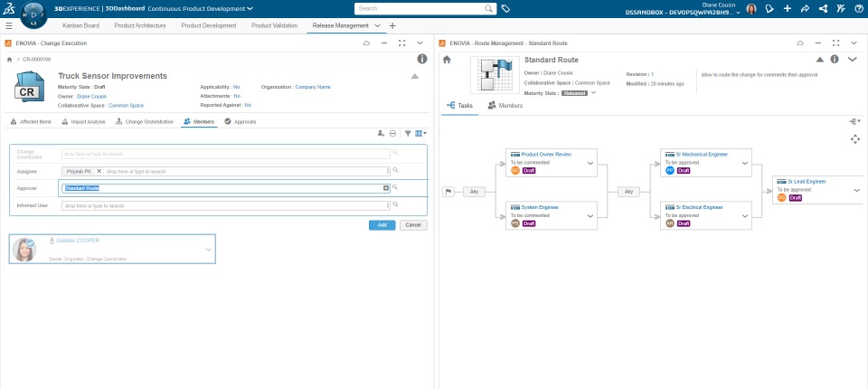Open the Help question mark icon

859,8
